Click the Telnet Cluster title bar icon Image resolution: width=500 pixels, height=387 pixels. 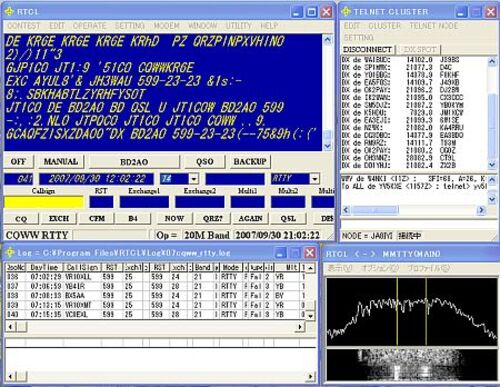tap(346, 12)
